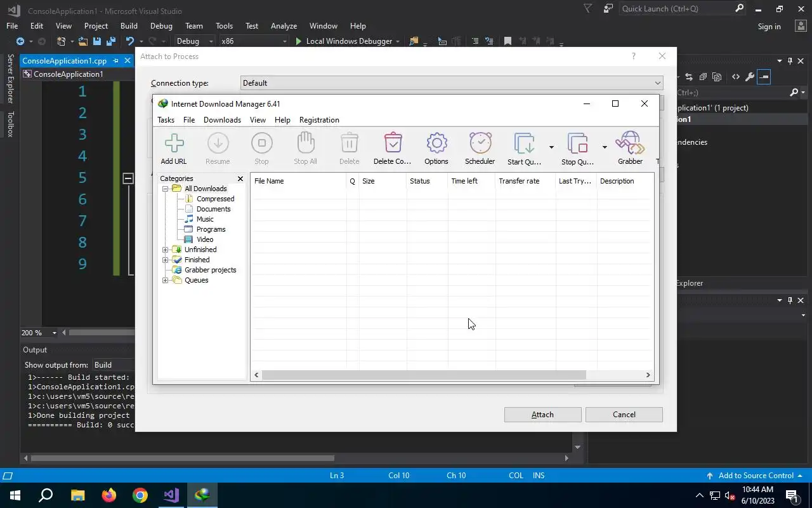Open IDM Options gear icon

point(436,144)
